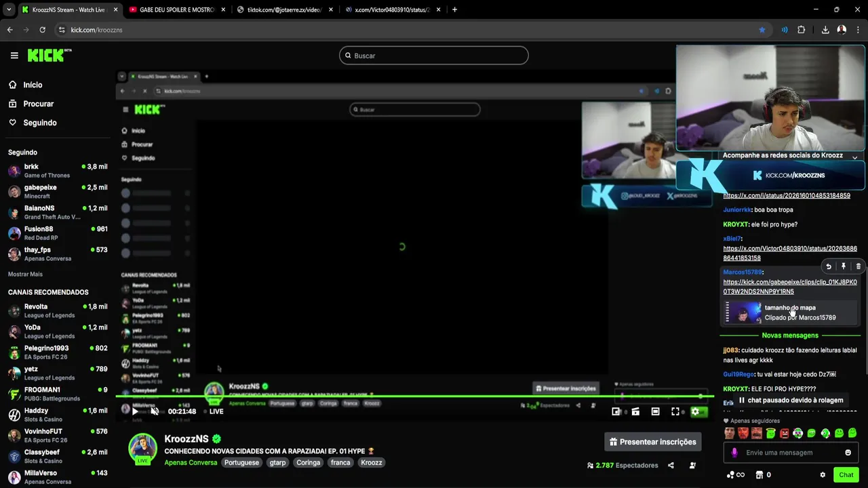Screen dimensions: 868x488
Task: Open Apenas Conversa category link
Action: point(191,463)
